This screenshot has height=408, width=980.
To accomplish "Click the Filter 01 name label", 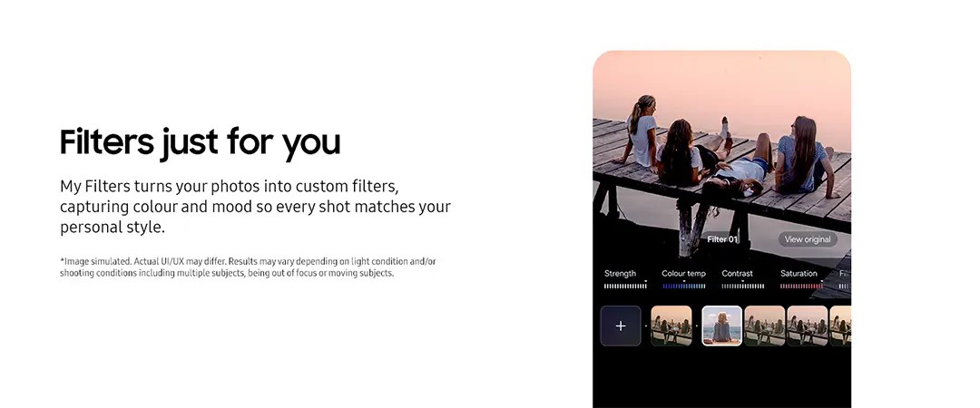I will (722, 239).
